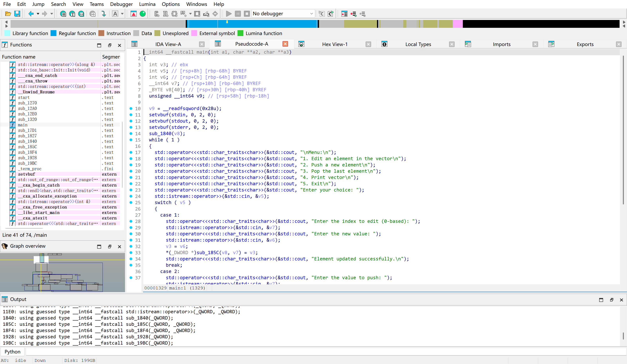This screenshot has height=364, width=627.
Task: Switch to the Imports tab
Action: click(501, 44)
